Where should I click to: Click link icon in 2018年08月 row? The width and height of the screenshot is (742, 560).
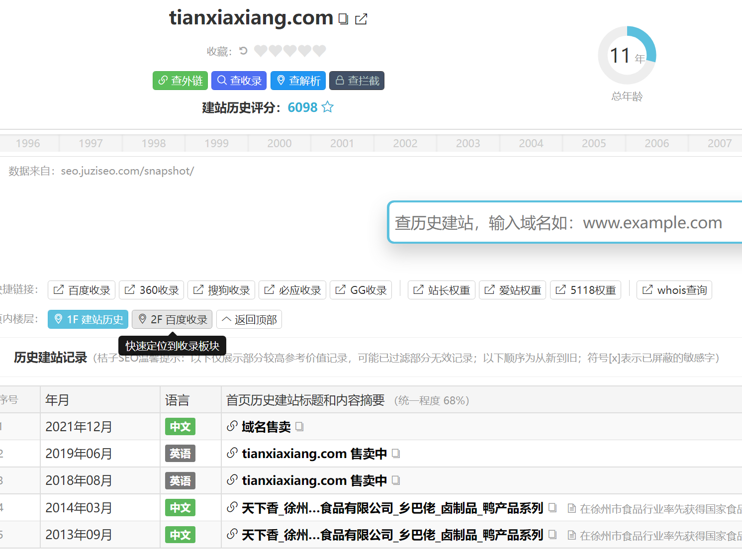click(232, 480)
